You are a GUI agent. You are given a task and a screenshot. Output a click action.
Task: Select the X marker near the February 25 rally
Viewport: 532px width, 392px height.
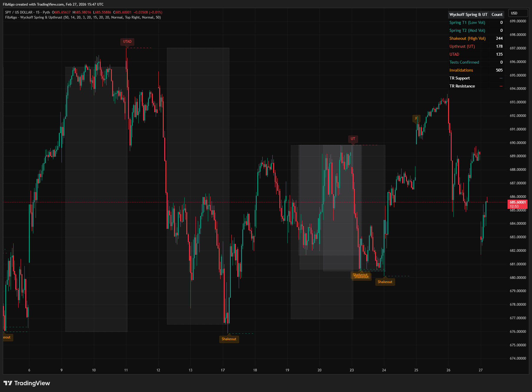416,118
